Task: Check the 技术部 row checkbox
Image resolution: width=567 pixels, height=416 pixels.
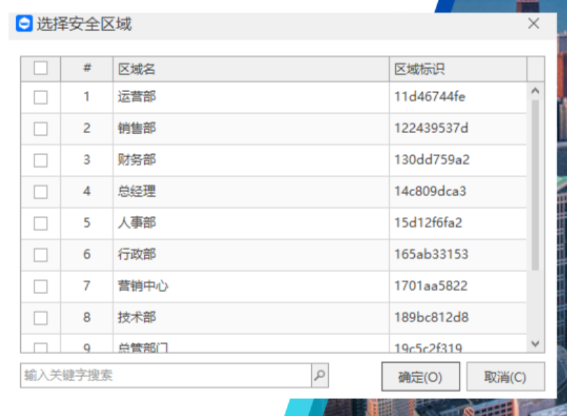Action: [x=40, y=318]
